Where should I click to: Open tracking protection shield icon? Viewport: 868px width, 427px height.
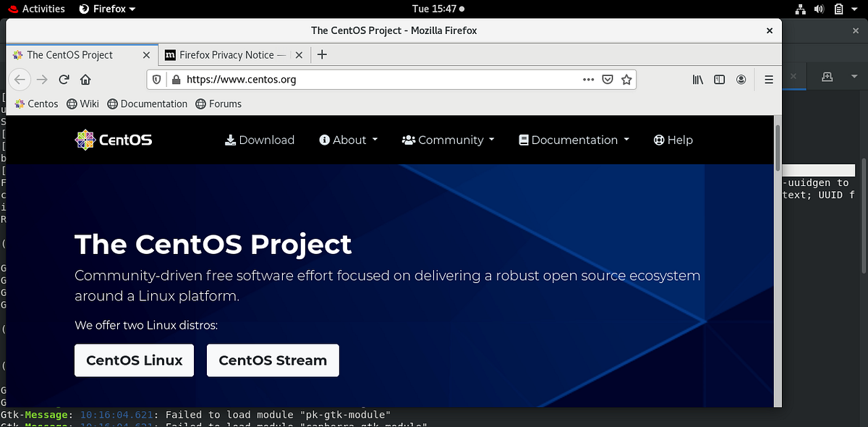[x=157, y=80]
